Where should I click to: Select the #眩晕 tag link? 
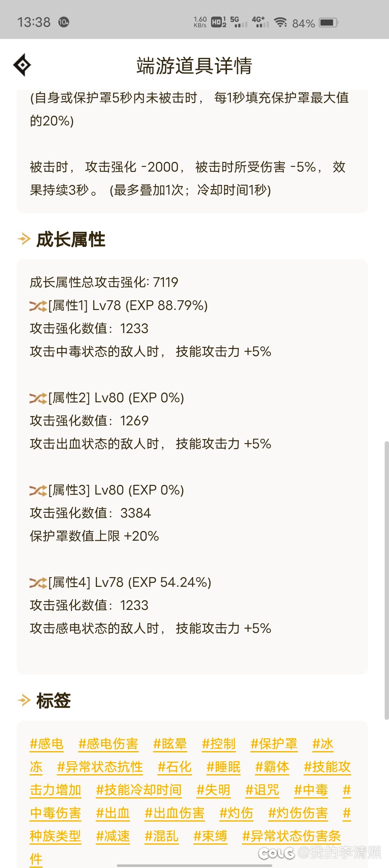[x=170, y=744]
